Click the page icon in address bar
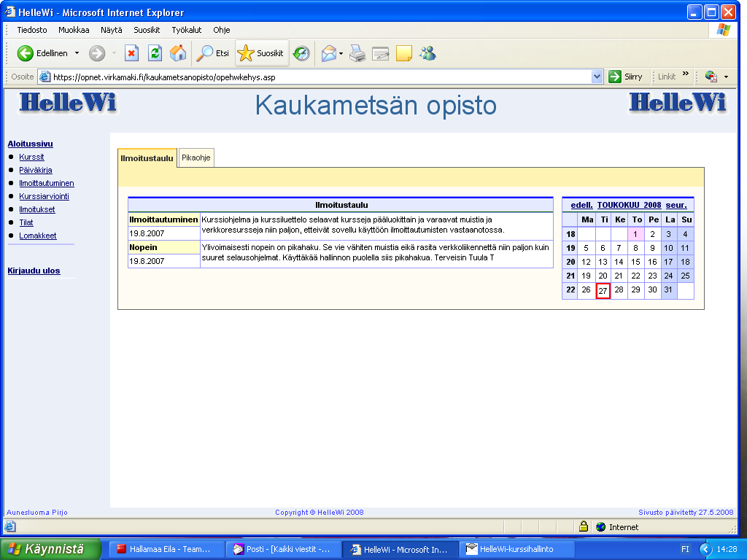747x560 pixels. click(44, 77)
